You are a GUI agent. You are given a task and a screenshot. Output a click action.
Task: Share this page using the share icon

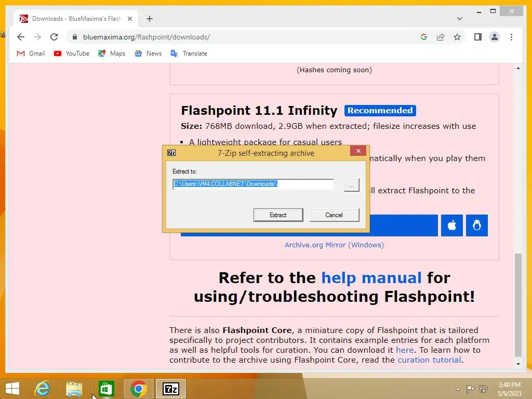(x=441, y=37)
